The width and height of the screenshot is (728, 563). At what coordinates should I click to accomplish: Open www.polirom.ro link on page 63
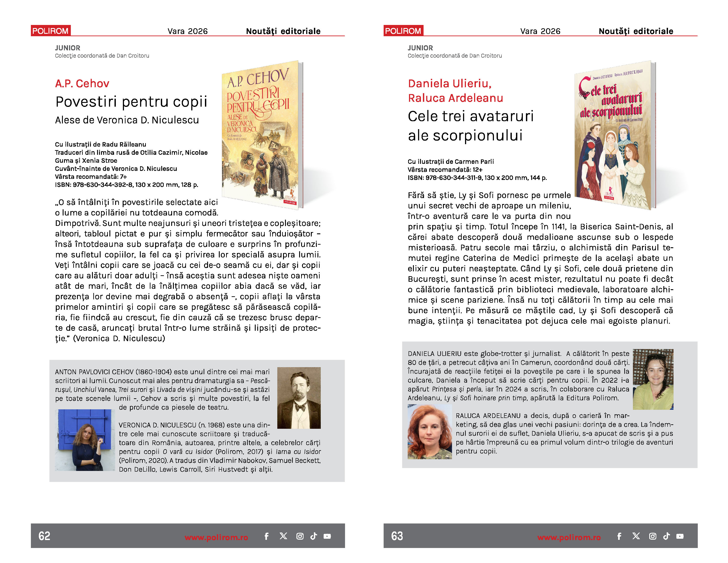569,537
